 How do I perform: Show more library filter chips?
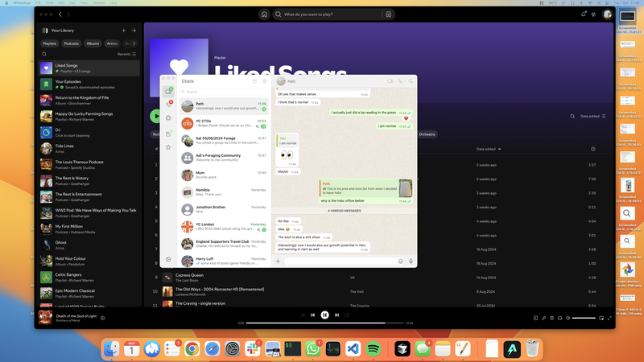tap(134, 43)
